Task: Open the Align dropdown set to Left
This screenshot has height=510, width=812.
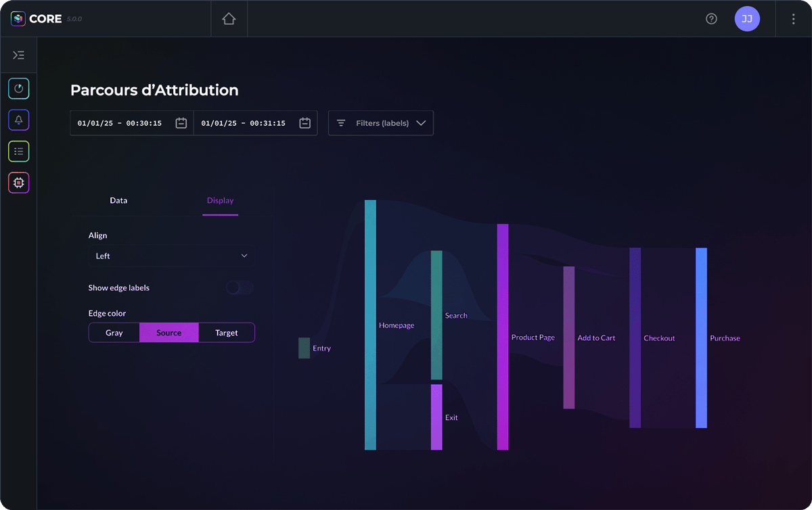Action: click(172, 256)
